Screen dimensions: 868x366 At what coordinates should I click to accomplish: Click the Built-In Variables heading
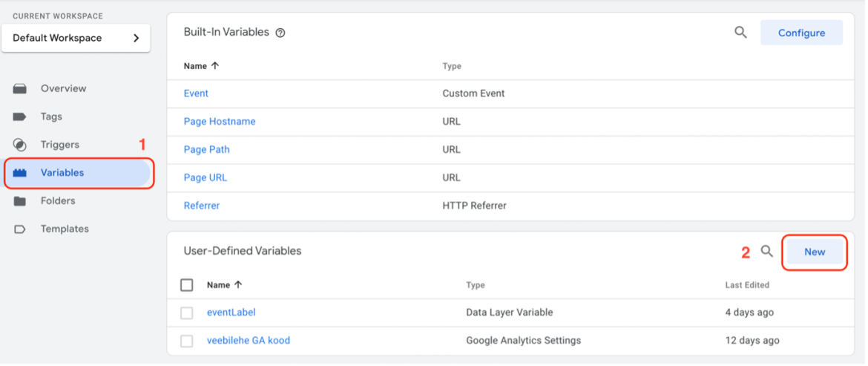pos(226,32)
